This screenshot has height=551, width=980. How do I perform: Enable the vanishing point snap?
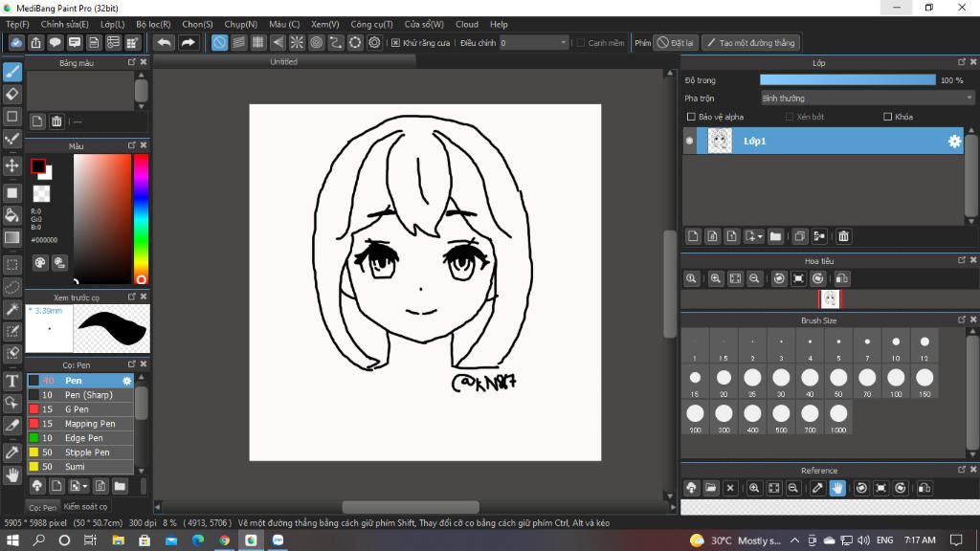278,42
